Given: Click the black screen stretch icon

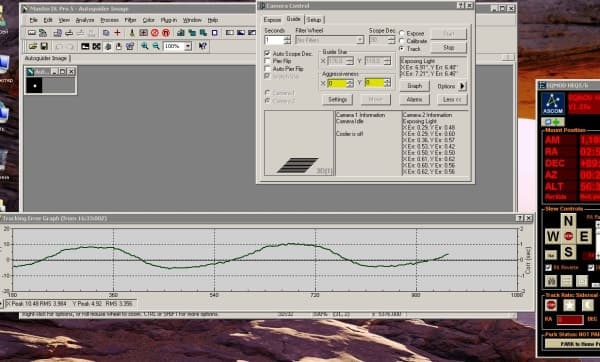Looking at the screenshot, I should tap(85, 46).
